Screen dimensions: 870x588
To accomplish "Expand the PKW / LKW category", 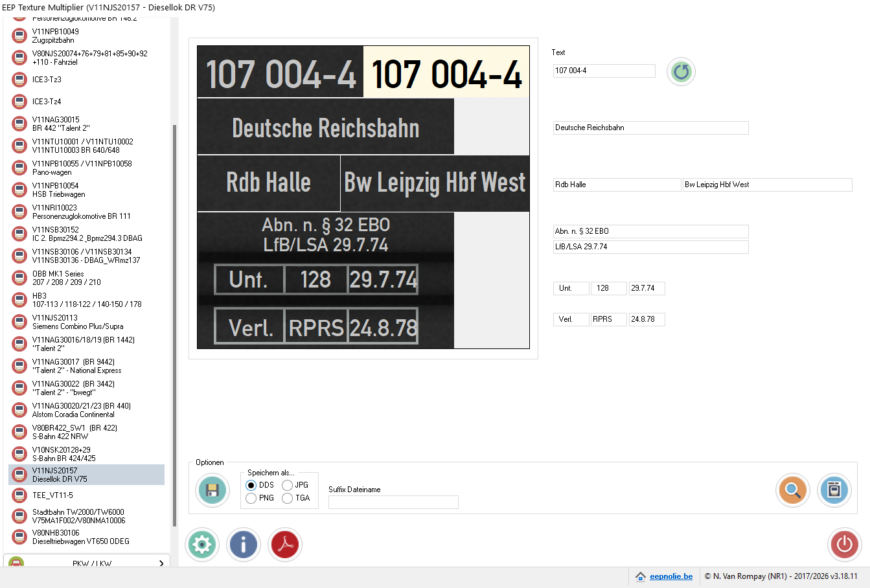I will tap(87, 562).
